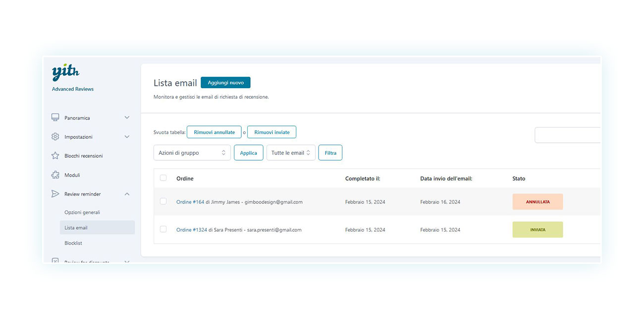Open the Ordine #164 link
The image size is (644, 317).
[190, 202]
